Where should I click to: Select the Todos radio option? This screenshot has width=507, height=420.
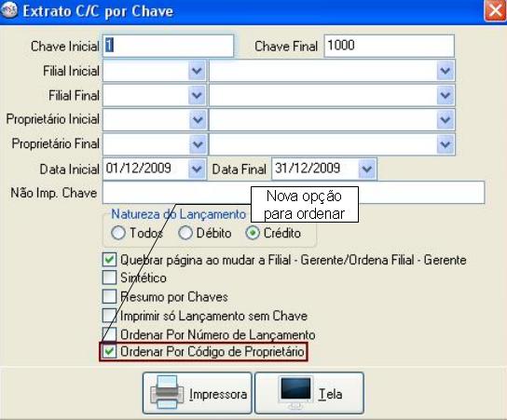(x=118, y=233)
